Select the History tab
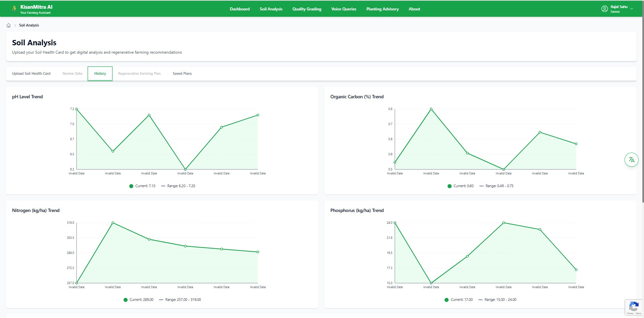644x318 pixels. point(100,73)
